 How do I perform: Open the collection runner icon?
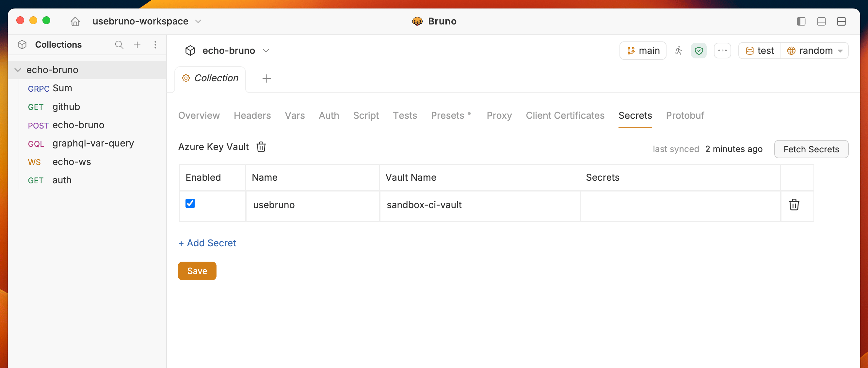678,51
